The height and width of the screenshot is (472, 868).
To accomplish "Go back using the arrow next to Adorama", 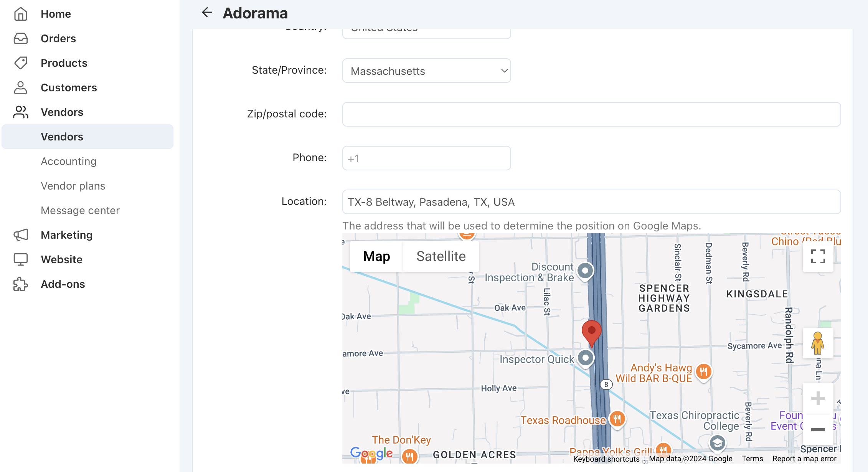I will click(x=207, y=13).
